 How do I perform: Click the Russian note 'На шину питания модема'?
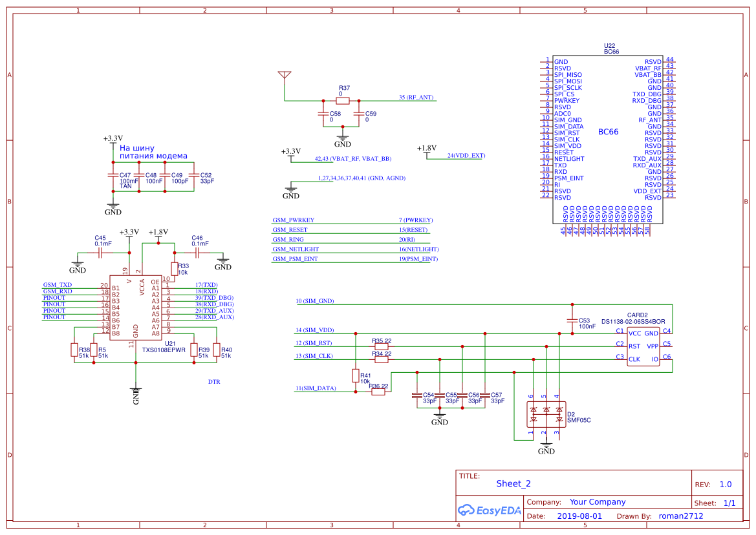pyautogui.click(x=153, y=152)
